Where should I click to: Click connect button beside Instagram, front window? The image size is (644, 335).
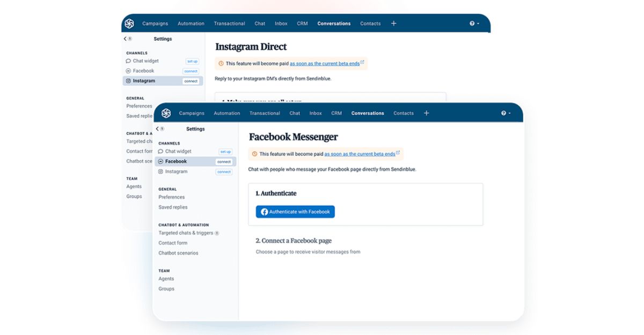tap(224, 172)
